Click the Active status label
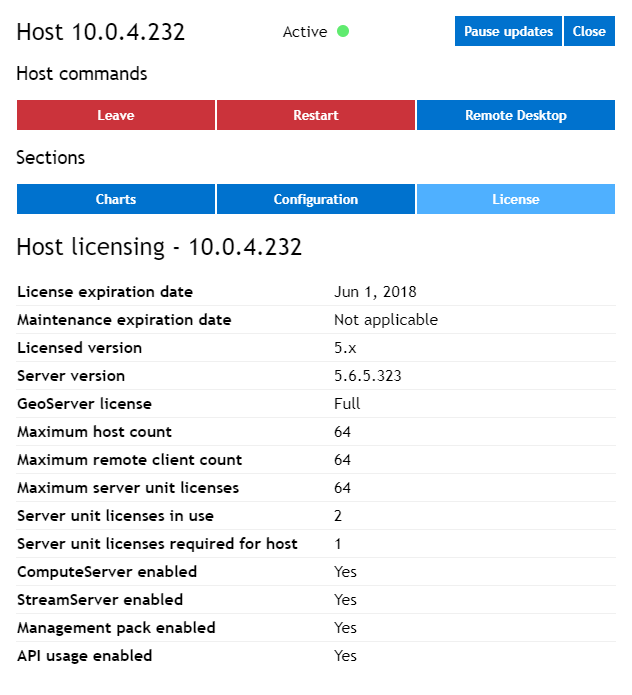Image resolution: width=632 pixels, height=695 pixels. click(x=305, y=32)
